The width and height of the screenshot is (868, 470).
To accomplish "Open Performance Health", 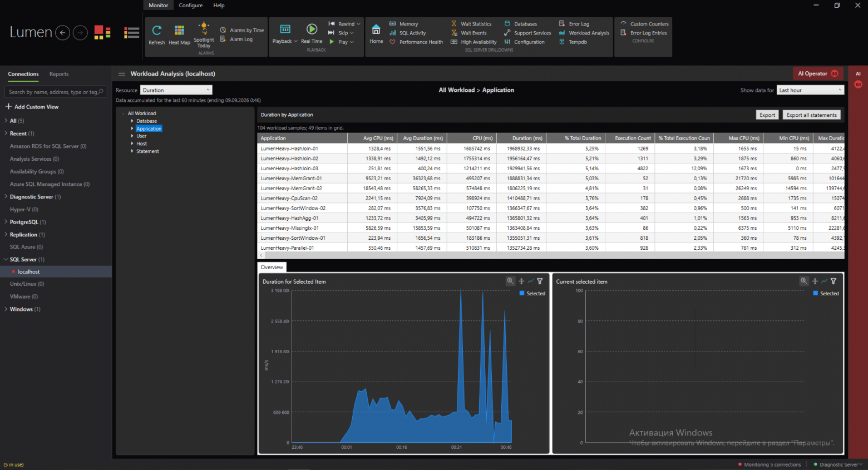I will (416, 42).
